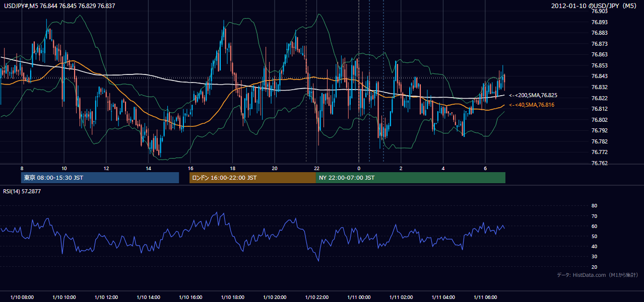Click price axis value 76.802
This screenshot has width=644, height=302.
coord(599,120)
